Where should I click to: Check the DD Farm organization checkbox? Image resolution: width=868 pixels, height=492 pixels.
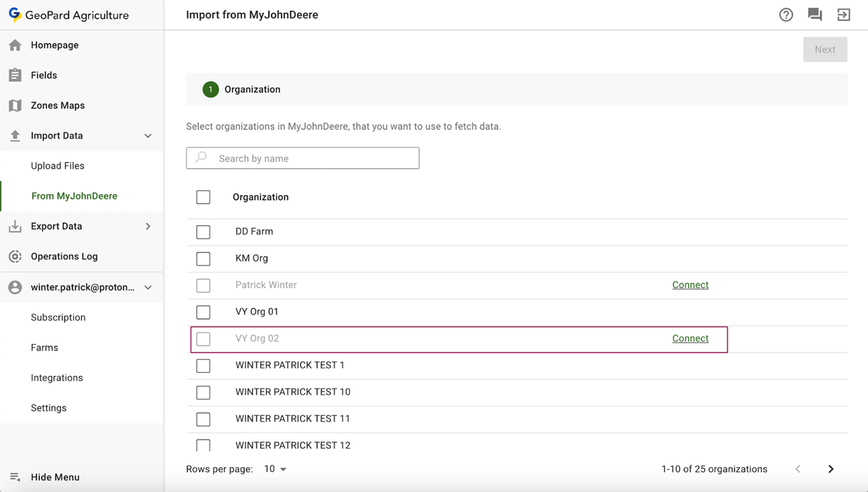tap(203, 232)
